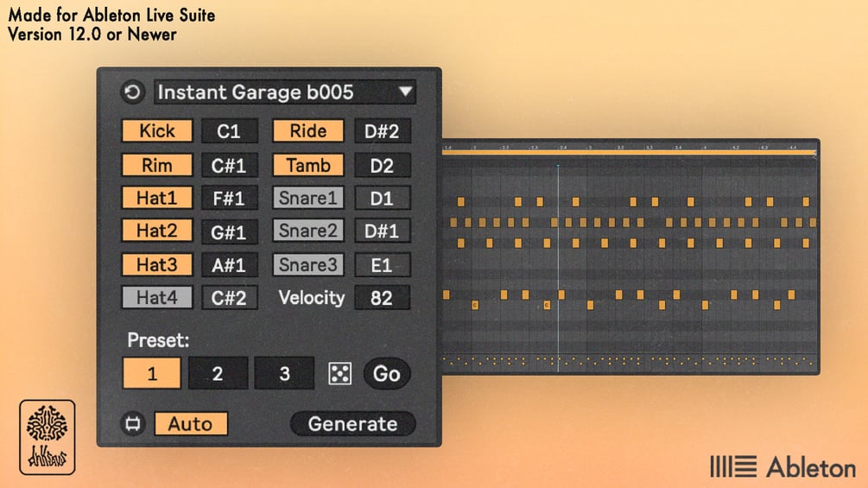868x488 pixels.
Task: Turn off the Hat3 toggle
Action: coord(157,264)
